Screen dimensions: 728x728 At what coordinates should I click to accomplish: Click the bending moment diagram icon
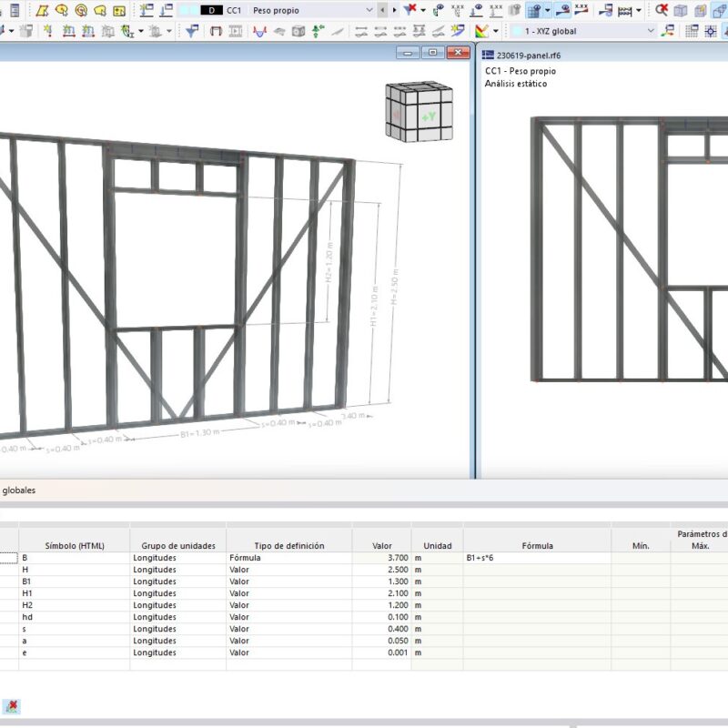click(x=260, y=31)
